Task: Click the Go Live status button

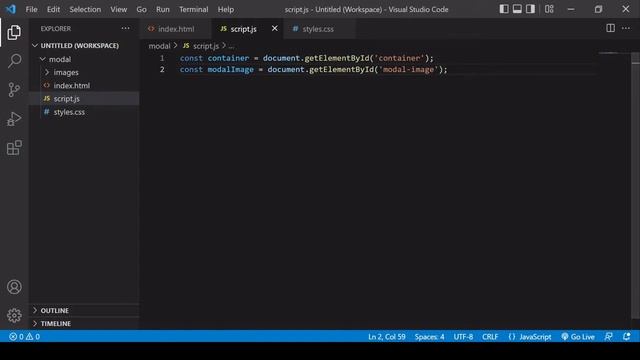Action: click(x=578, y=337)
